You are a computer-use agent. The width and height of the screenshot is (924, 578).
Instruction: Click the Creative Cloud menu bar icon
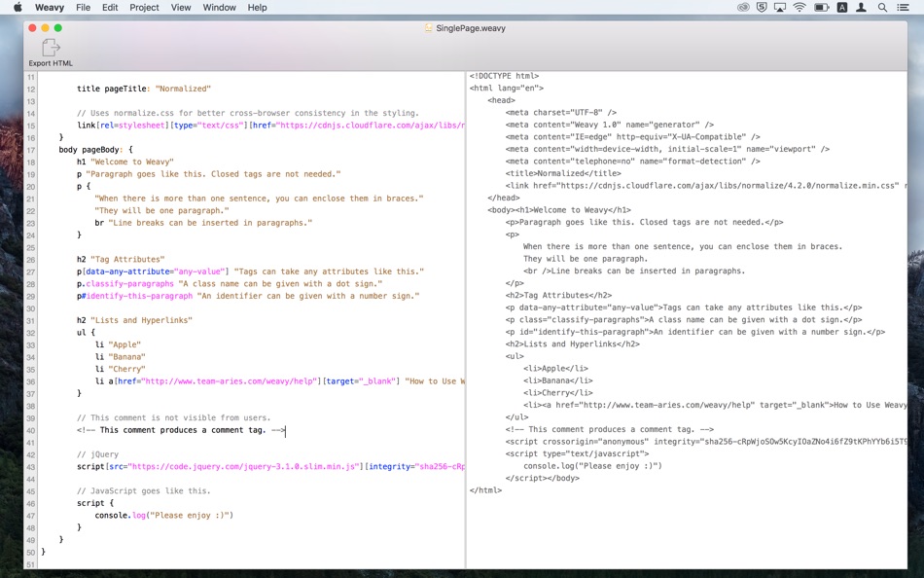[x=743, y=8]
